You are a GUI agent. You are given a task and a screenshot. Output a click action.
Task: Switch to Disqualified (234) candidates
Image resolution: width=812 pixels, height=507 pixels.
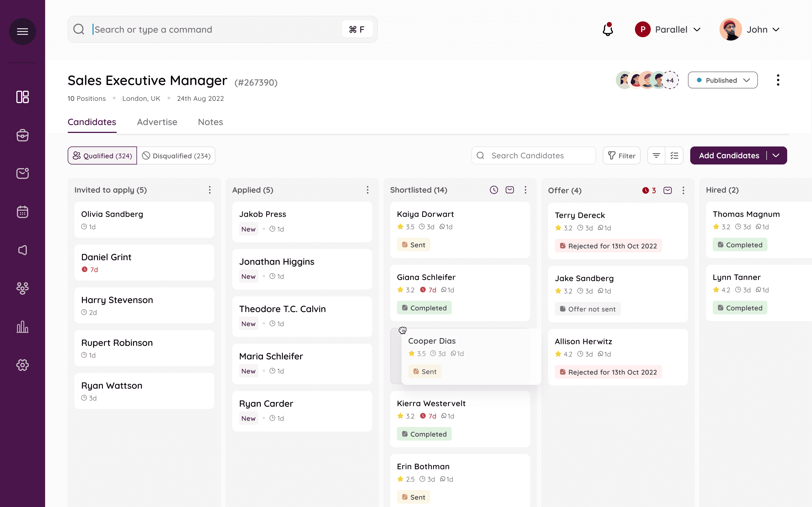(176, 155)
